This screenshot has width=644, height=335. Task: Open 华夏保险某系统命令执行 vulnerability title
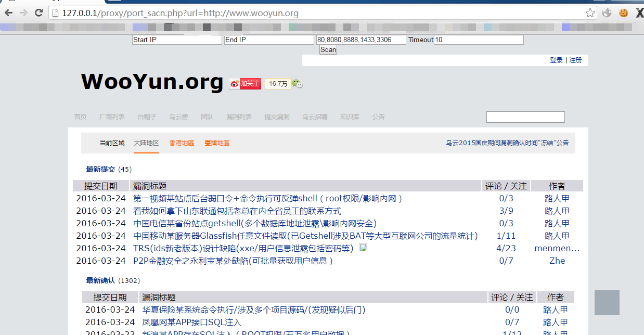tap(254, 310)
